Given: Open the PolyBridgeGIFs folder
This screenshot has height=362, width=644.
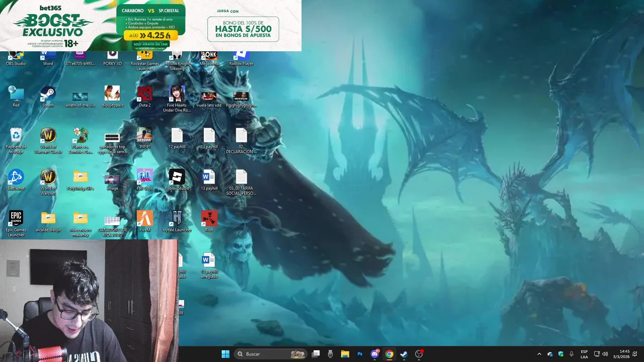Looking at the screenshot, I should (80, 180).
